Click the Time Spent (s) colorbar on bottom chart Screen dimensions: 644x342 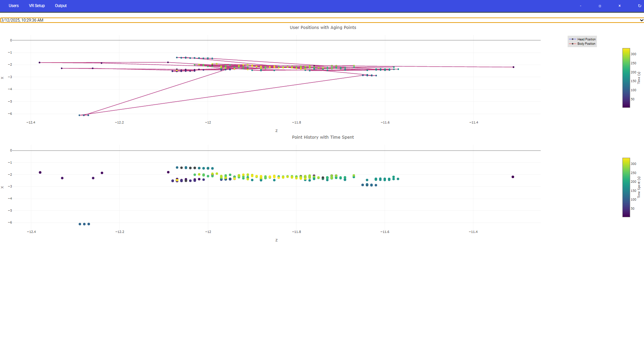click(626, 187)
